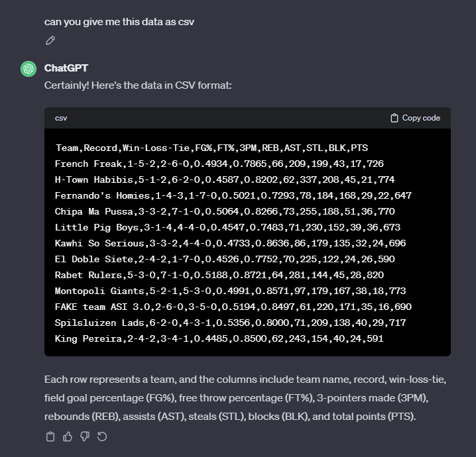Give the response a thumbs up
Screen dimensions: 476x457
click(68, 436)
